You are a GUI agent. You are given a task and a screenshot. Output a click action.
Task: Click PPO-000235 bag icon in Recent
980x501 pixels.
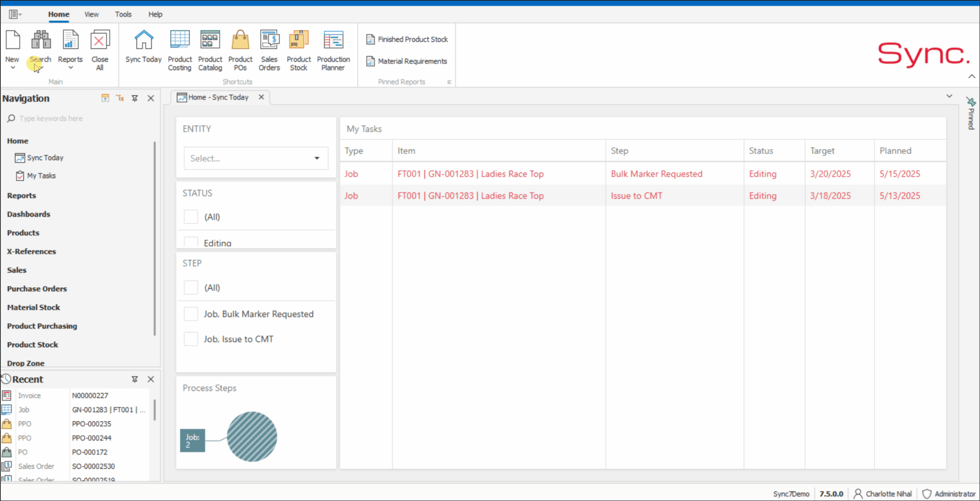click(x=7, y=424)
